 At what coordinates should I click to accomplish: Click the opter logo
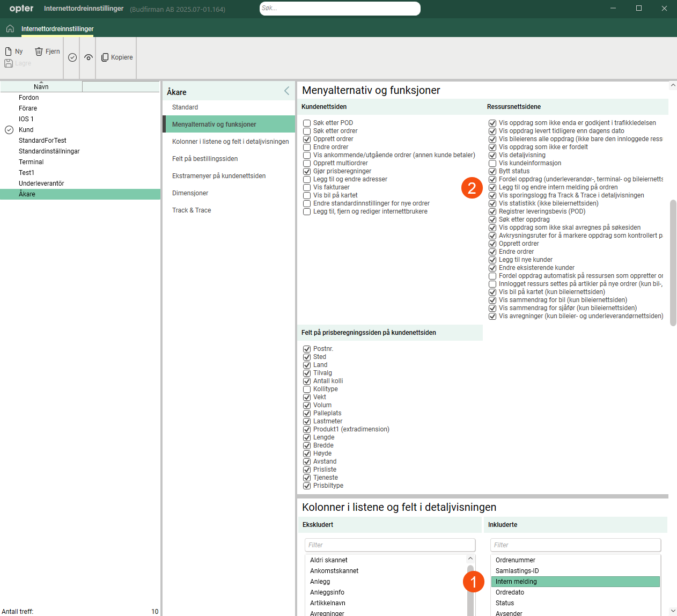click(x=21, y=9)
